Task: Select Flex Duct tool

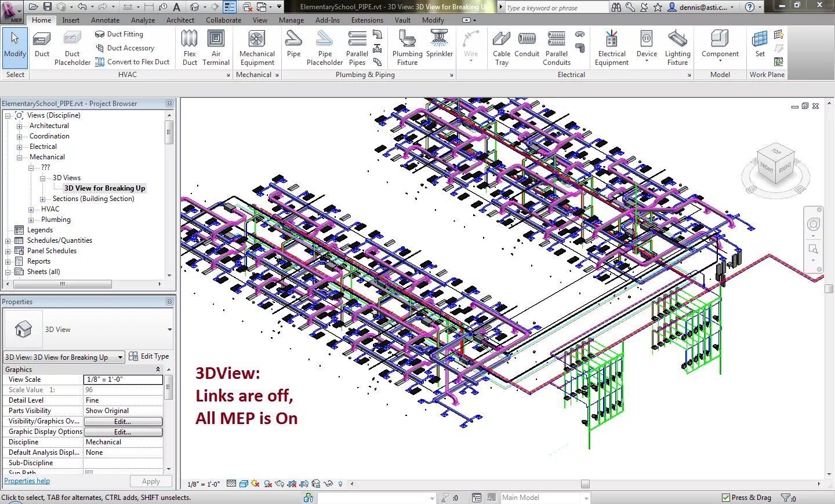Action: pos(190,49)
